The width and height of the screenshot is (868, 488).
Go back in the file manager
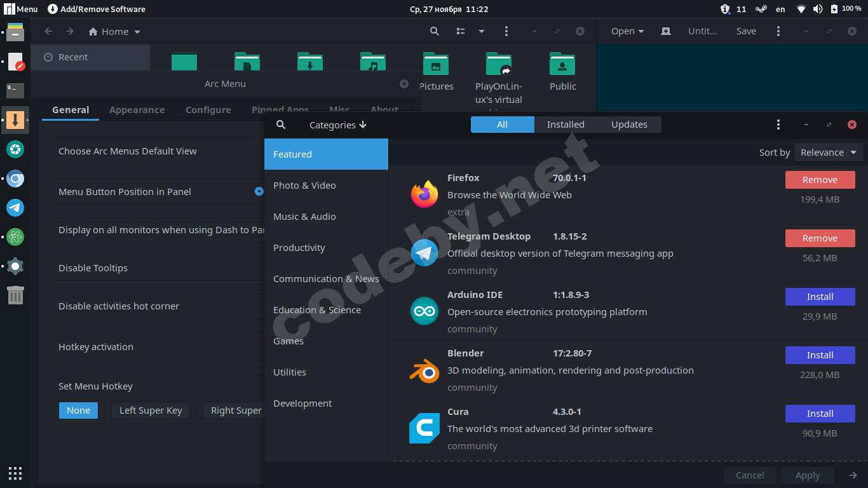pos(48,31)
